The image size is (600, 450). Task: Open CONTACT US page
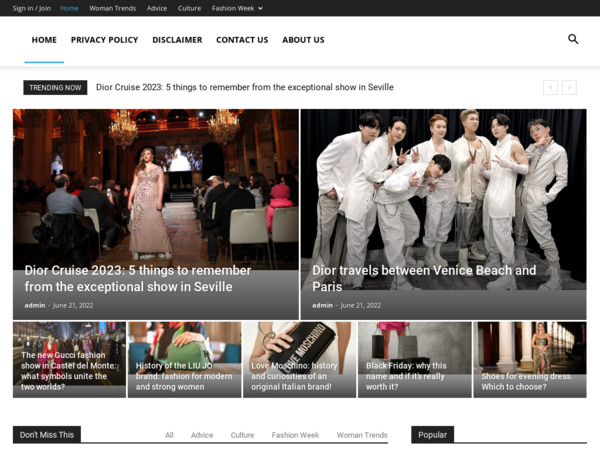pyautogui.click(x=242, y=40)
